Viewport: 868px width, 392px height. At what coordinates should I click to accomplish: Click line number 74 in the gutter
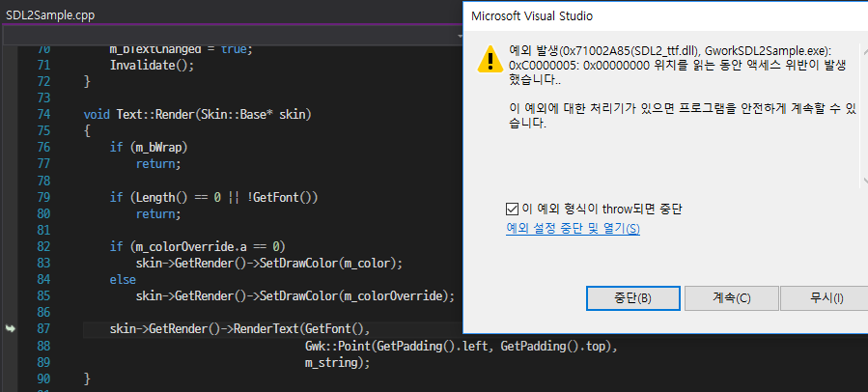point(43,115)
